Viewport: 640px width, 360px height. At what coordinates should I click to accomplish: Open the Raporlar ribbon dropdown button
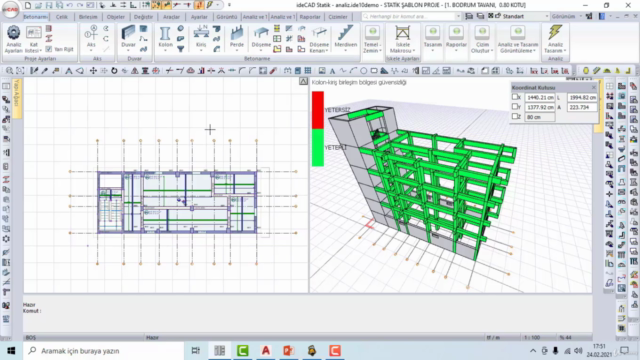[456, 39]
